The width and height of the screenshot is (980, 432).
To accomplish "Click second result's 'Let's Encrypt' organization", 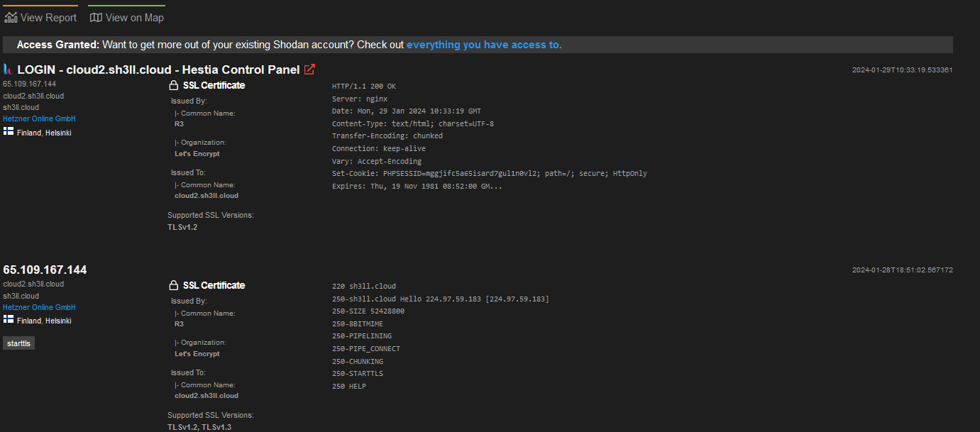I will [x=197, y=353].
